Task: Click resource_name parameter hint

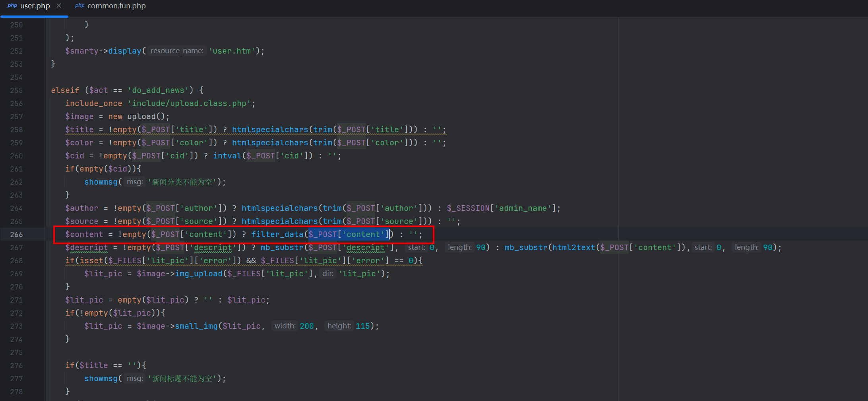Action: click(x=177, y=51)
